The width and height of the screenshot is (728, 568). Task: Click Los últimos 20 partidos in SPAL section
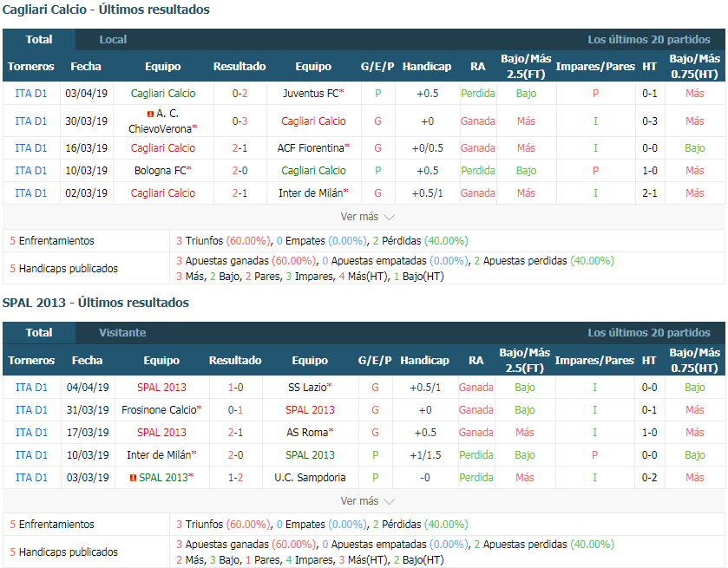649,333
